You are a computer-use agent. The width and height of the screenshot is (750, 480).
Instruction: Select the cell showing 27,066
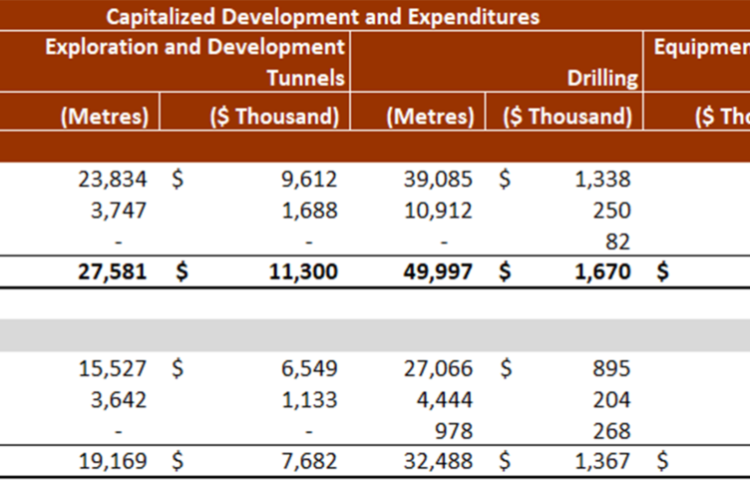[x=438, y=368]
